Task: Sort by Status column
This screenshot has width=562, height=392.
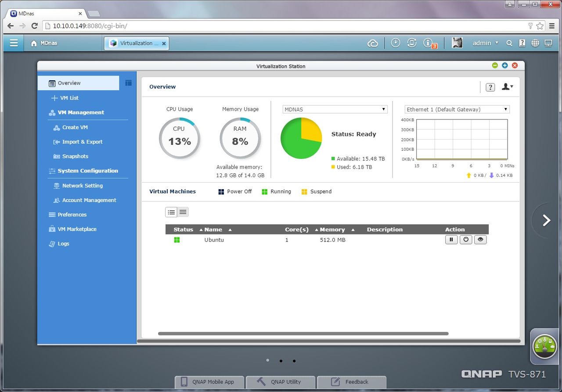Action: coord(183,230)
